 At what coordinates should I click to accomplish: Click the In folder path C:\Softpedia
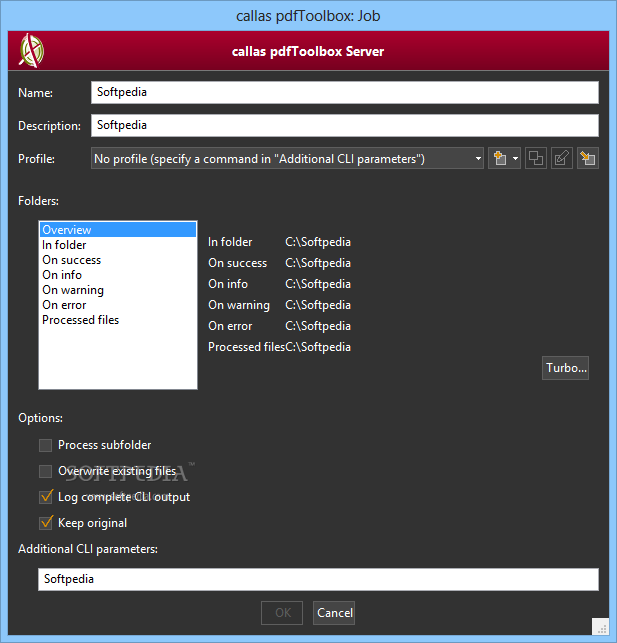pos(318,242)
